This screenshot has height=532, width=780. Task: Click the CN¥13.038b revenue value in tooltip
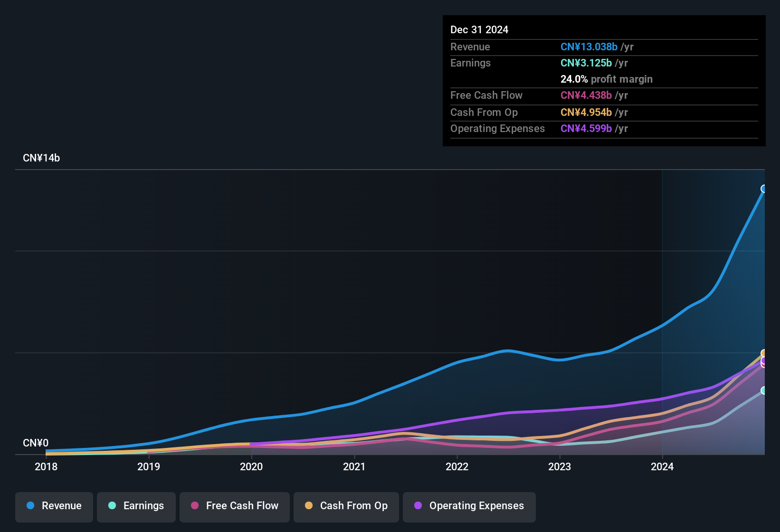[x=589, y=47]
